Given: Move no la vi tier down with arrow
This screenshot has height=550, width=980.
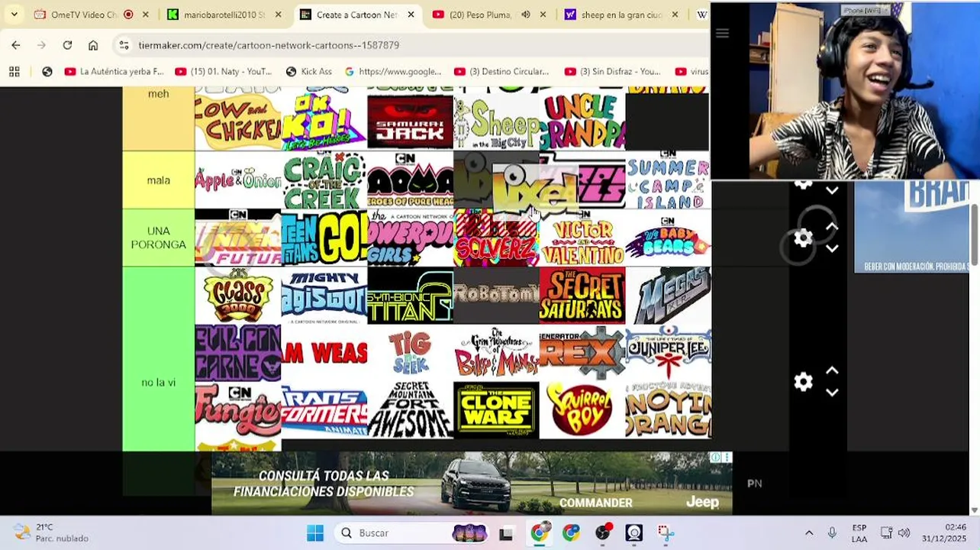Looking at the screenshot, I should click(x=832, y=392).
